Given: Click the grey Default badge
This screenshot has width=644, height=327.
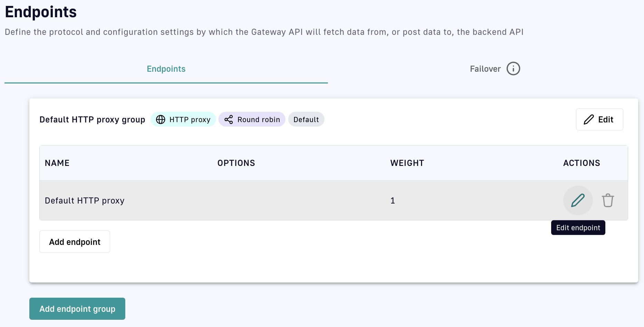Looking at the screenshot, I should pos(306,119).
